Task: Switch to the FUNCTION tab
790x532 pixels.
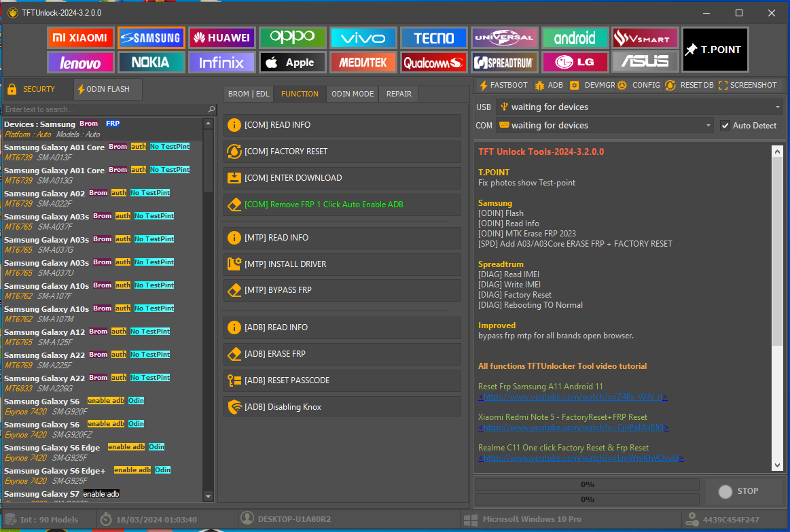Action: coord(300,94)
